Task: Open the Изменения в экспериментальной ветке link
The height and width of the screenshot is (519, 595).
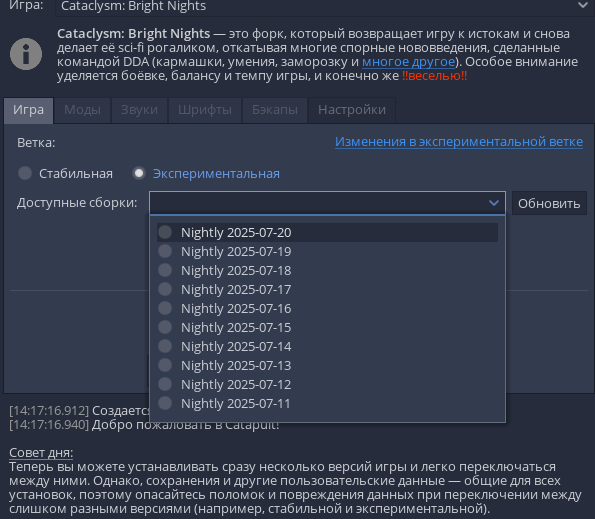Action: (x=459, y=142)
